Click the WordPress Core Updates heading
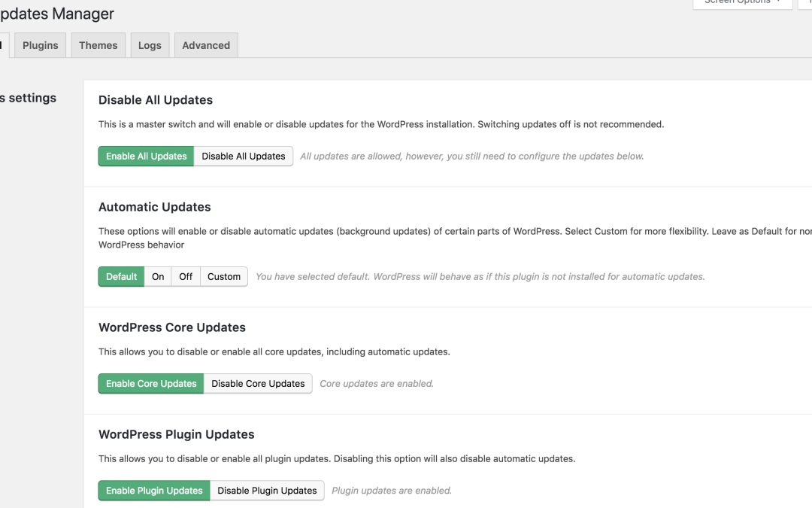812x508 pixels. tap(172, 327)
